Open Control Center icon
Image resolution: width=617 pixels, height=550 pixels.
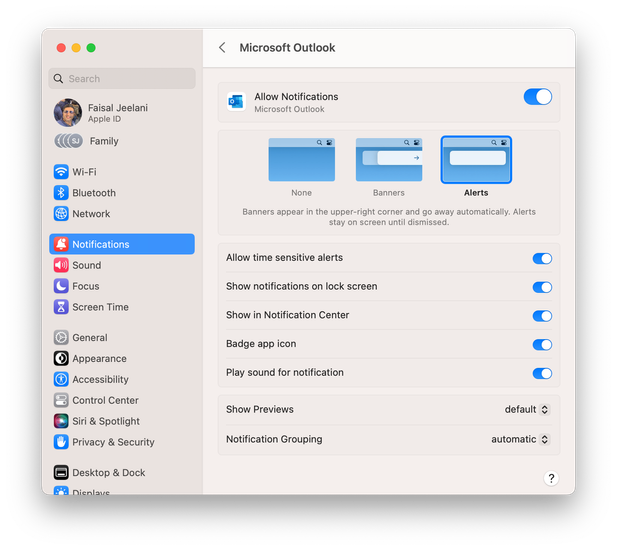[x=61, y=400]
